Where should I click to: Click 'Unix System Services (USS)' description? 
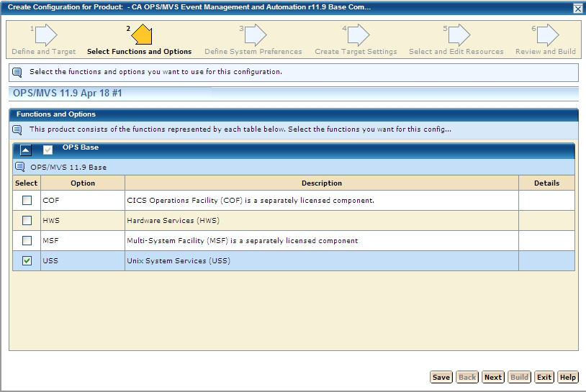pos(179,260)
